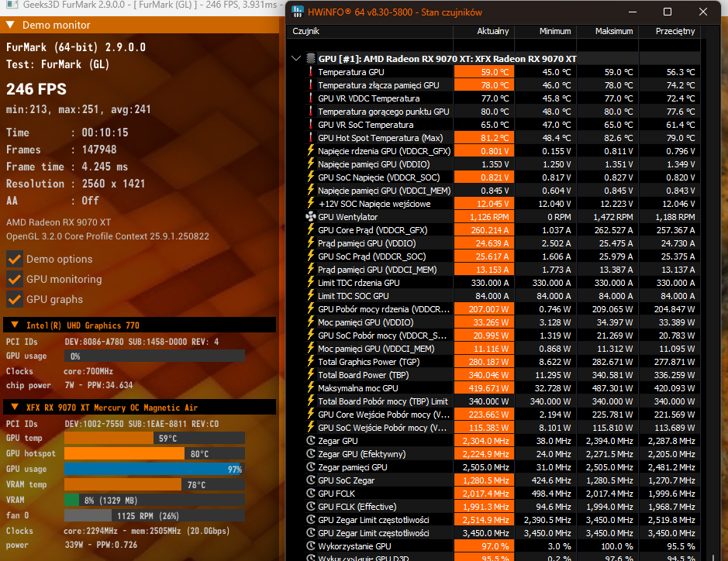The height and width of the screenshot is (561, 728).
Task: Click the clock icon beside GPU FCLK (Effective)
Action: pyautogui.click(x=311, y=507)
